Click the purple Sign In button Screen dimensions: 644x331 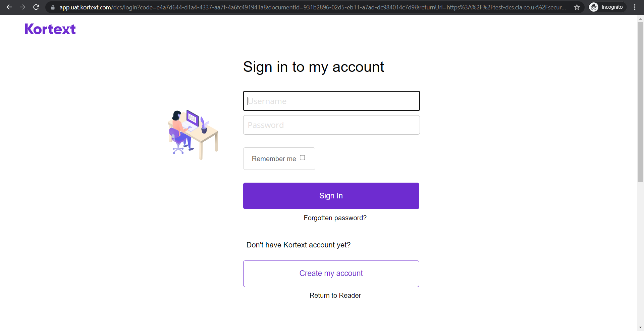point(331,196)
